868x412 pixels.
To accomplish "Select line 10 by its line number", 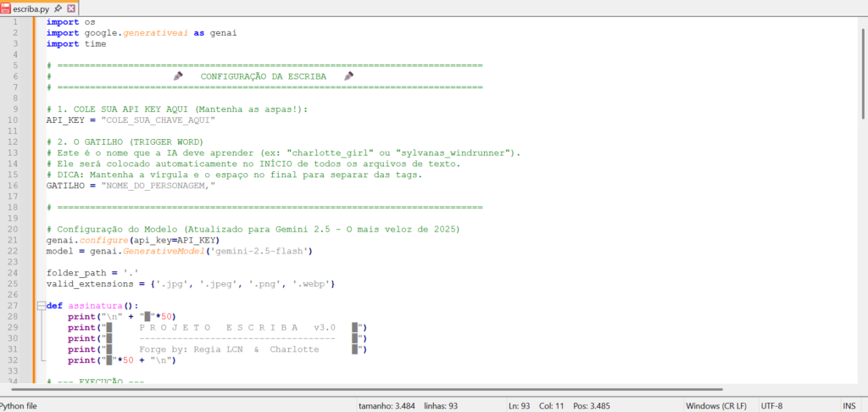I will [16, 120].
